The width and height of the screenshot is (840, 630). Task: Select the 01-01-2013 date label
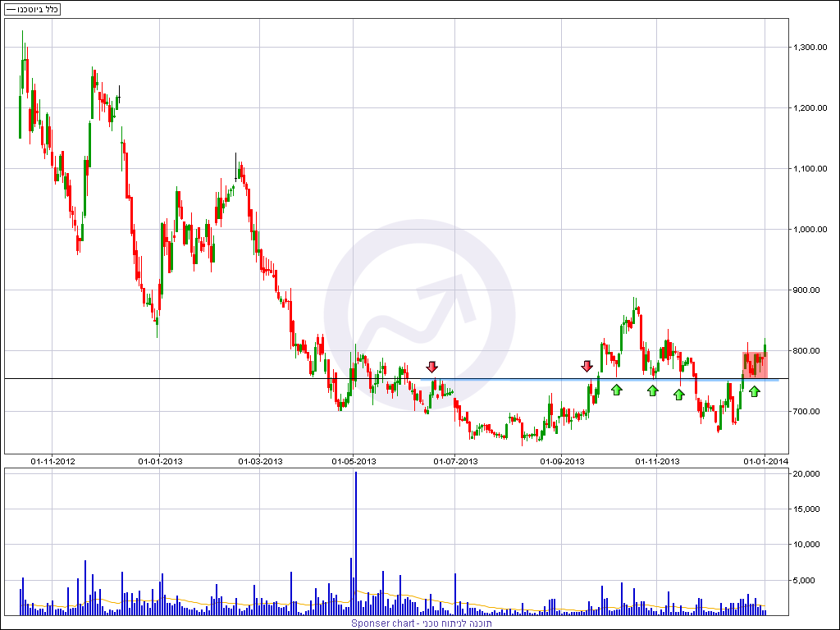(x=160, y=461)
